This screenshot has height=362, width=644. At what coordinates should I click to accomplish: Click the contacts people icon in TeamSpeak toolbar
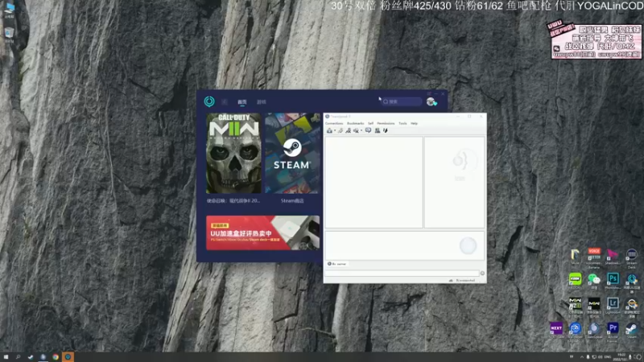378,130
